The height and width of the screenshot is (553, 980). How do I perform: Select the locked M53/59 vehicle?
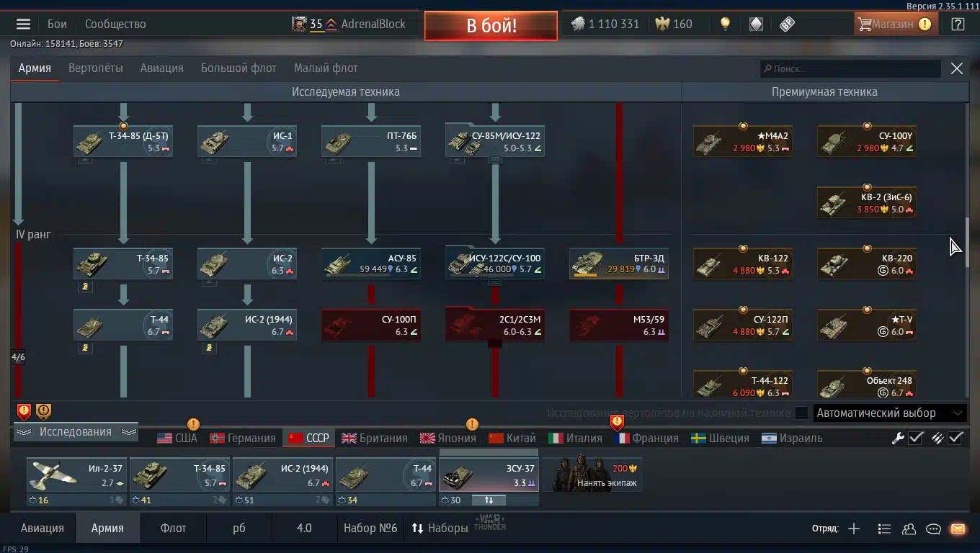click(x=619, y=325)
